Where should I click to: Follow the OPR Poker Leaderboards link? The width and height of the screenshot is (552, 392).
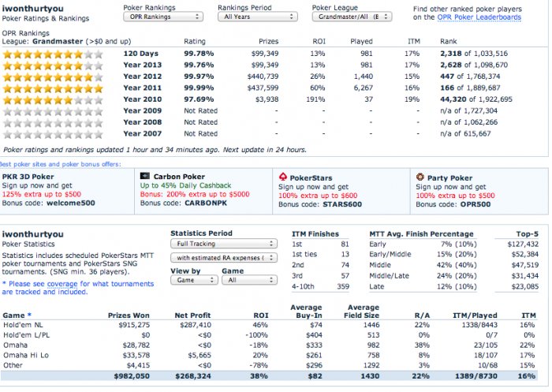[x=479, y=17]
